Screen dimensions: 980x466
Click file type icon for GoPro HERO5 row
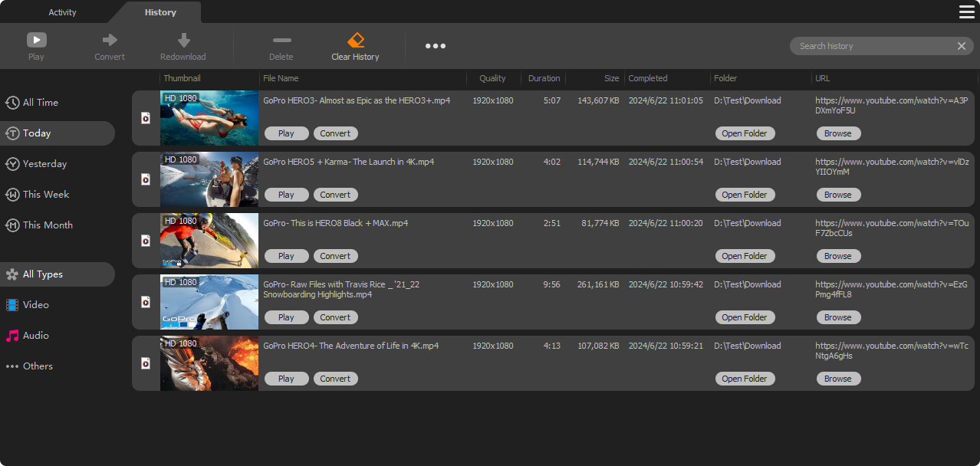pyautogui.click(x=146, y=179)
